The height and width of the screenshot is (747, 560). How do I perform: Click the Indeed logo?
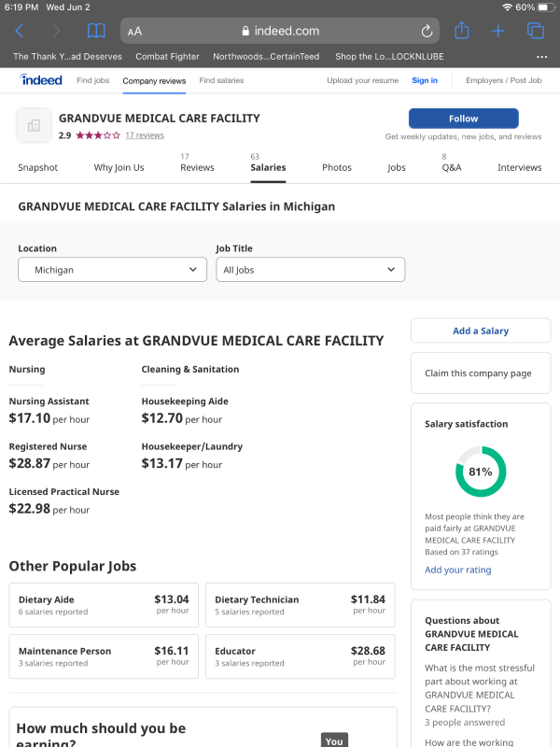41,80
